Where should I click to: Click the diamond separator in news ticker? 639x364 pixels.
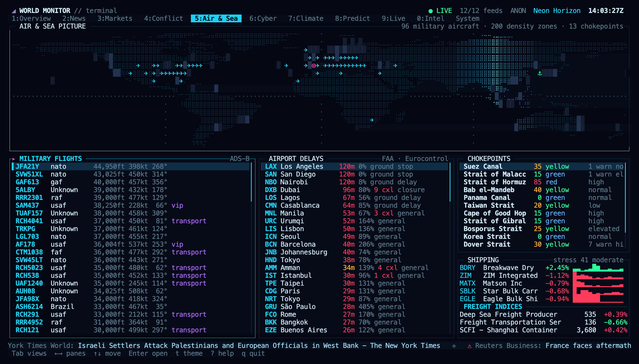click(454, 346)
